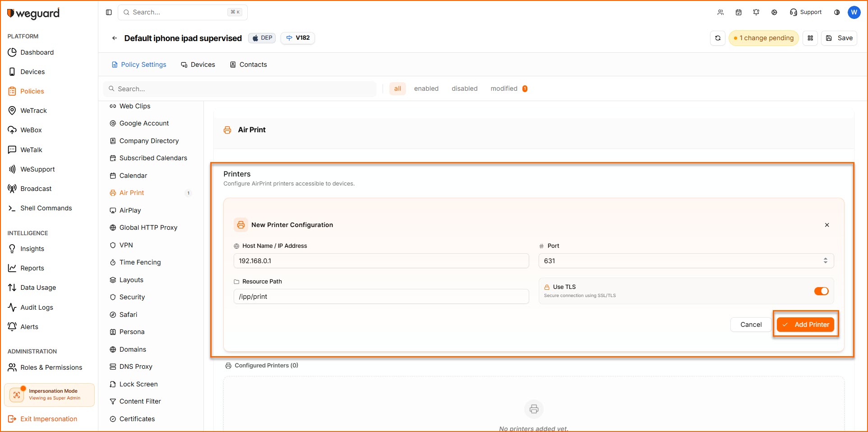Open the W user avatar menu

(854, 12)
